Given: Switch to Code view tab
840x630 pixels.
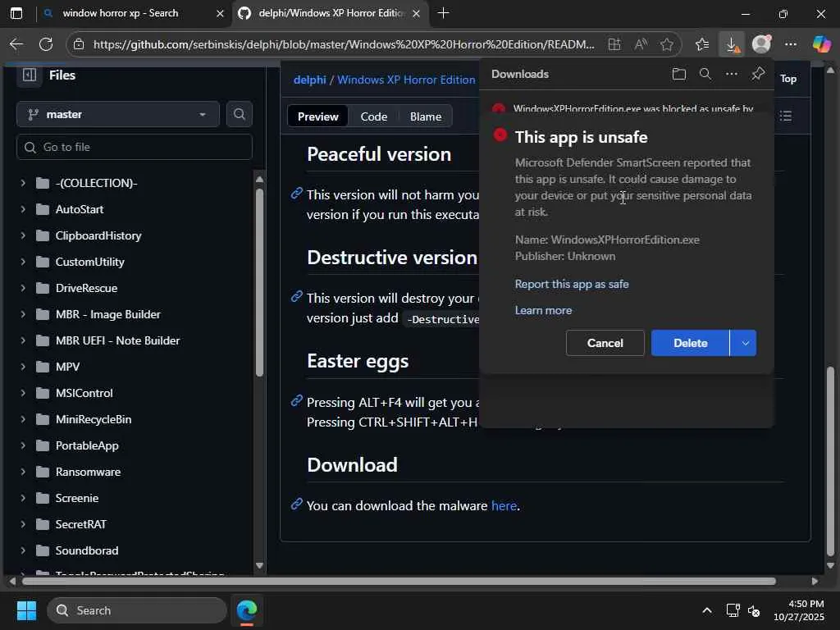Looking at the screenshot, I should pyautogui.click(x=373, y=116).
